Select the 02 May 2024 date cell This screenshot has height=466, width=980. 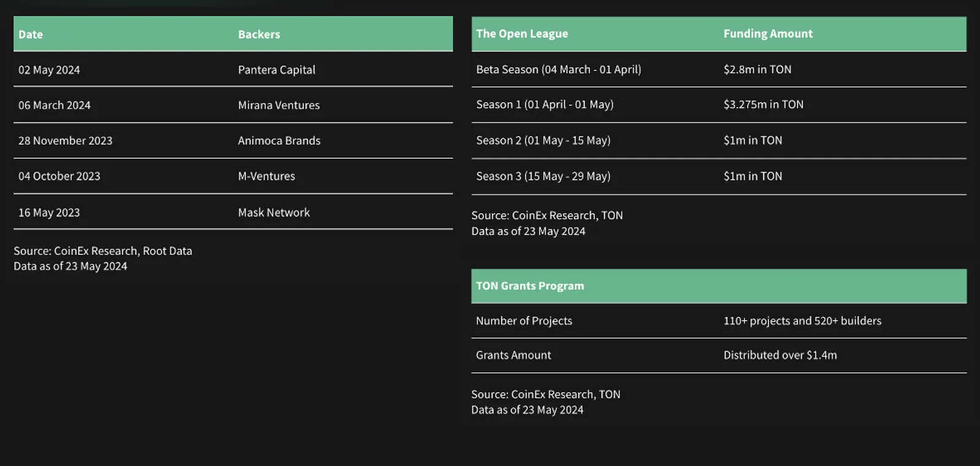point(49,70)
